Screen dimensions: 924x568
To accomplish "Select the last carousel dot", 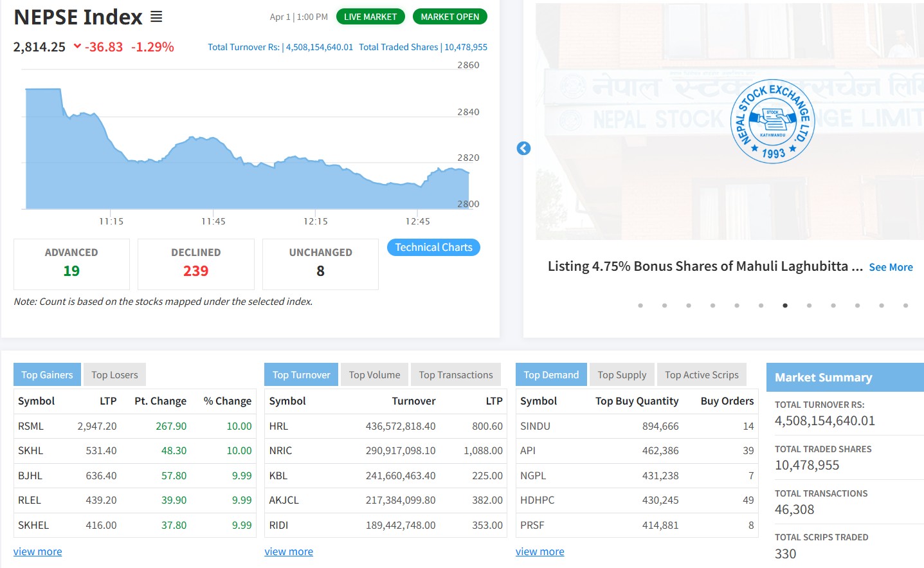I will [905, 306].
